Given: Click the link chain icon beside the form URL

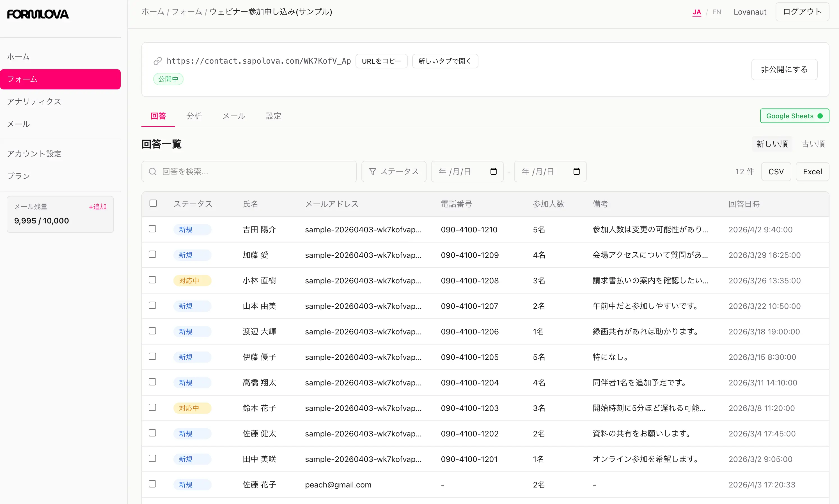Looking at the screenshot, I should point(158,61).
